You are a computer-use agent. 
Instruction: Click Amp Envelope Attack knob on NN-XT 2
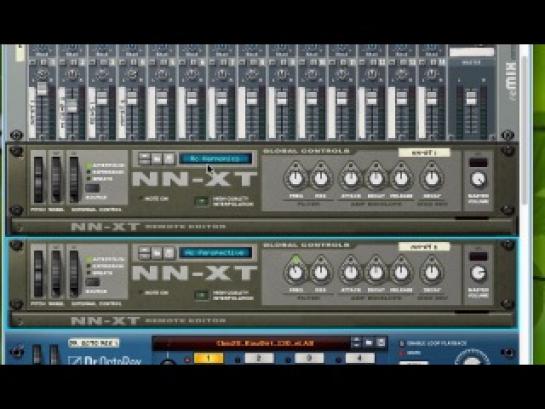coord(350,272)
